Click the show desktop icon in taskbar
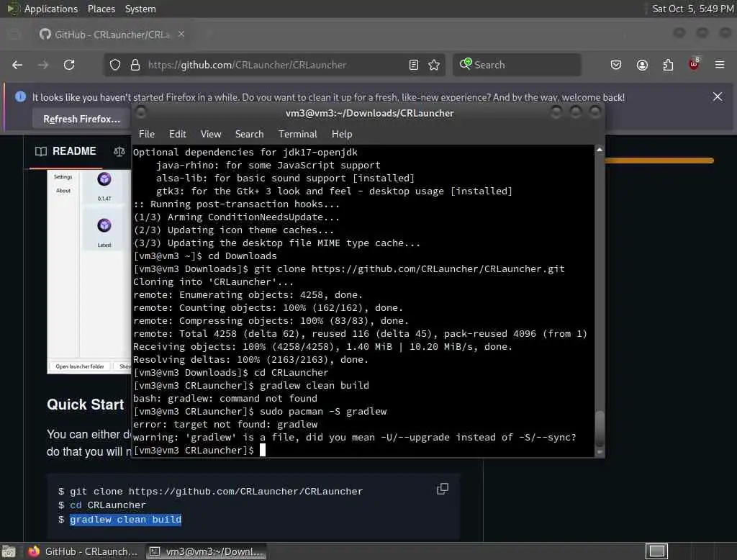 (9, 551)
